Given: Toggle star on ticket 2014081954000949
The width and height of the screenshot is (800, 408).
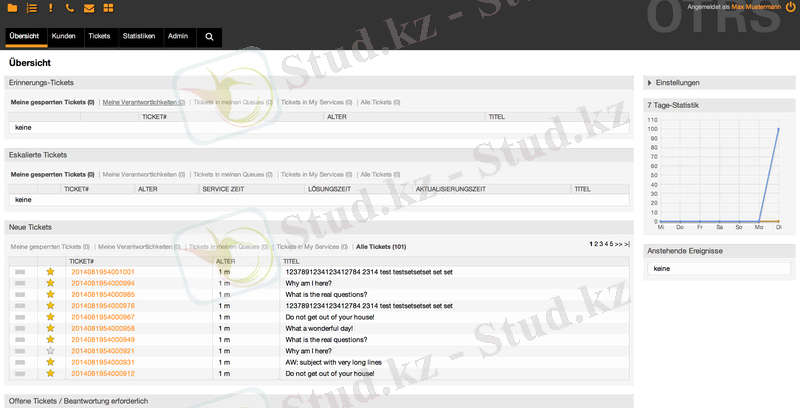Looking at the screenshot, I should 51,339.
